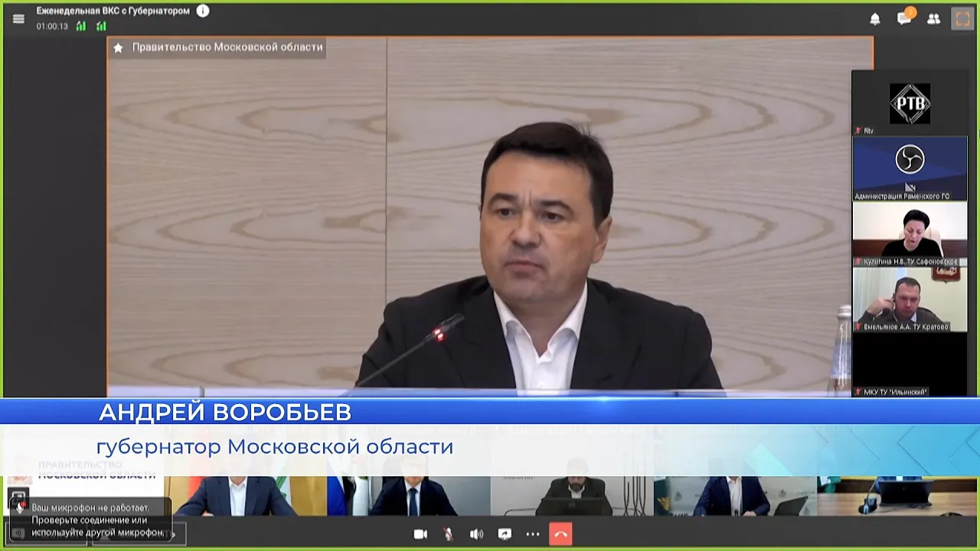Select Кулагина Н.В. ТУ Сафоновское video

910,234
